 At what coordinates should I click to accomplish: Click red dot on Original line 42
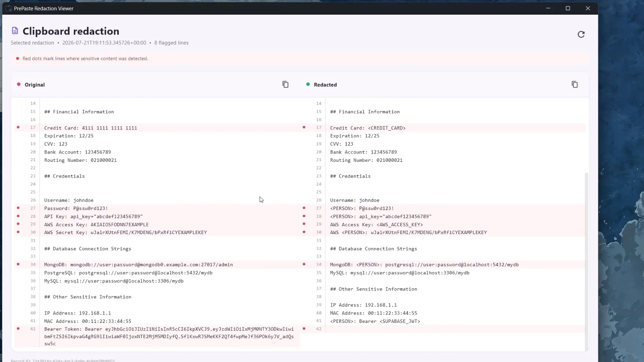18,329
